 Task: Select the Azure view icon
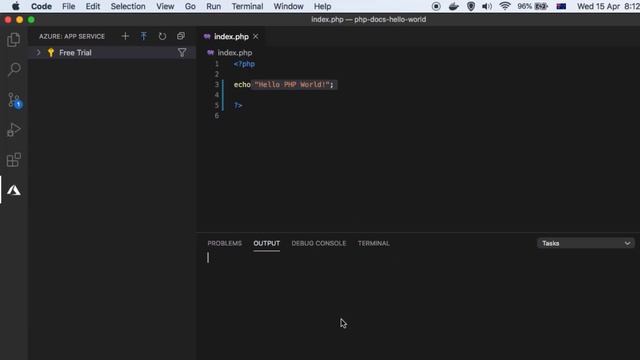coord(14,190)
